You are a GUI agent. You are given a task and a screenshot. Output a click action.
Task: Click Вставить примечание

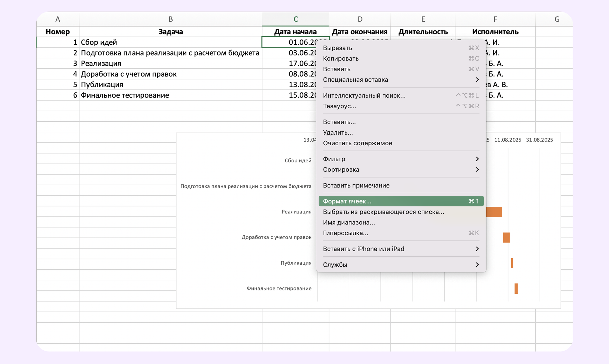401,185
